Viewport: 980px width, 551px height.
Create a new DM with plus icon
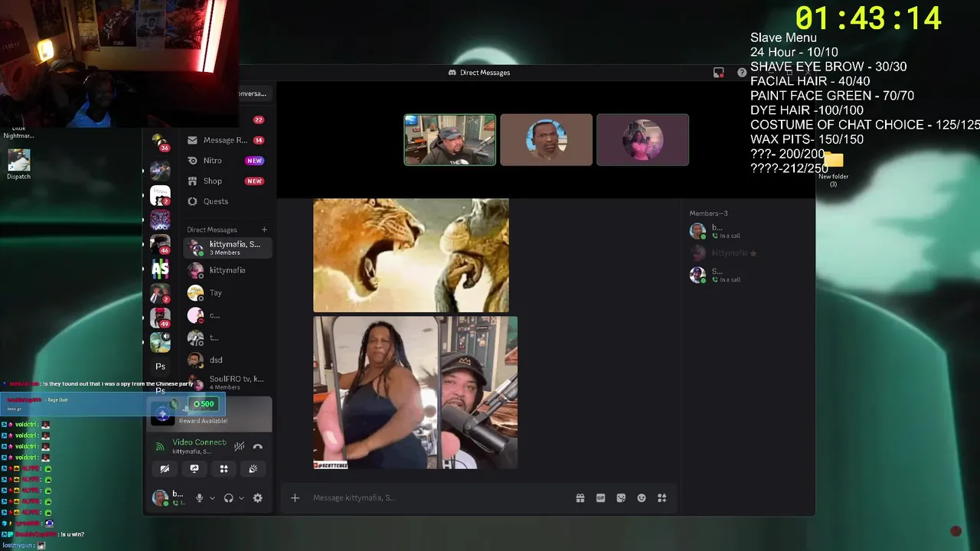tap(264, 230)
